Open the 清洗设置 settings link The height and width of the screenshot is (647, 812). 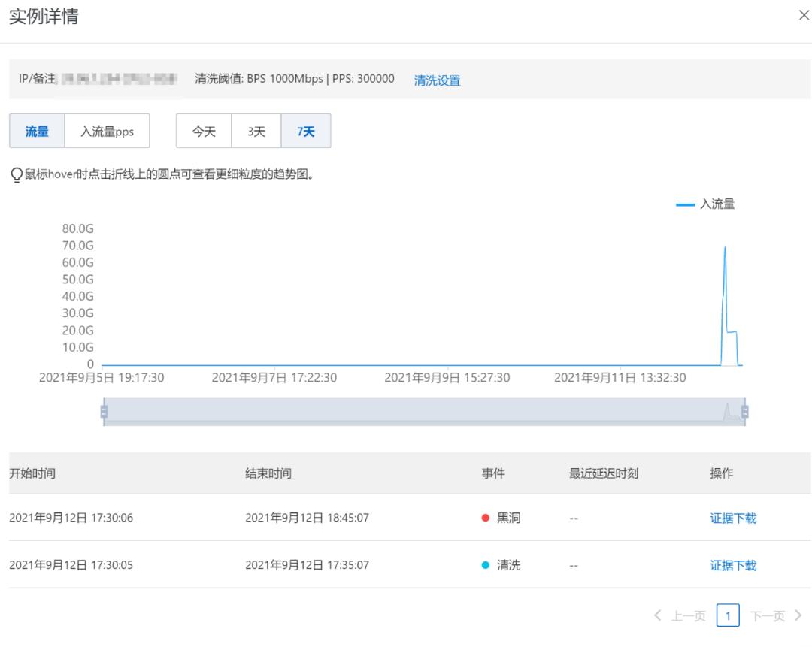click(437, 80)
